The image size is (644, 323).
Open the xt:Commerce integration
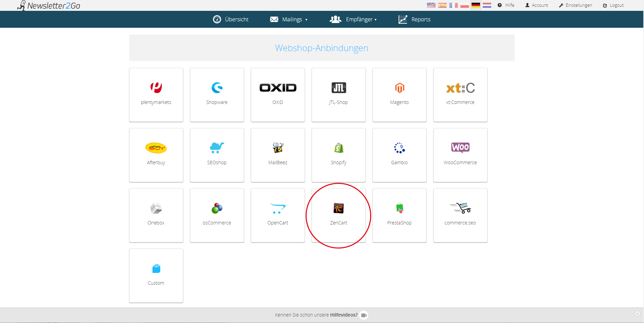pyautogui.click(x=460, y=95)
